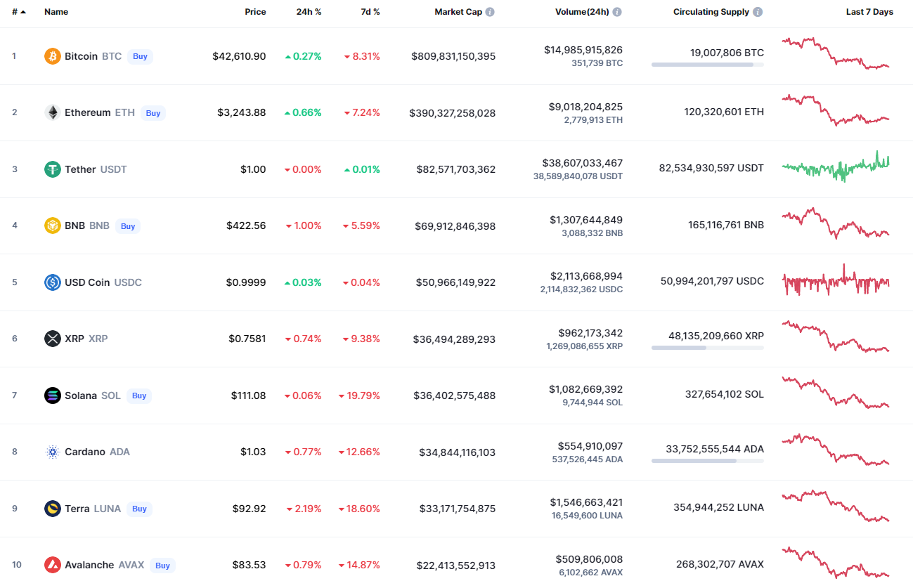This screenshot has width=913, height=588.
Task: Sort by rank using # column arrow
Action: [19, 12]
